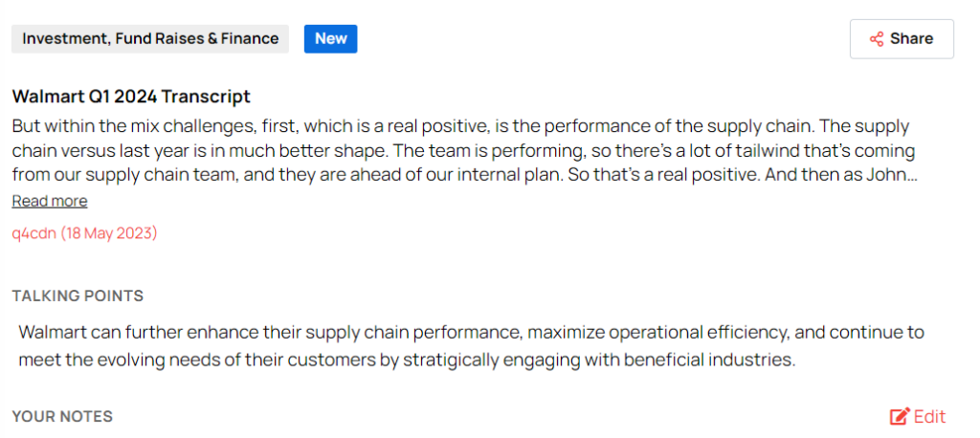
Task: Click the (18 May 2023) date
Action: coord(109,232)
